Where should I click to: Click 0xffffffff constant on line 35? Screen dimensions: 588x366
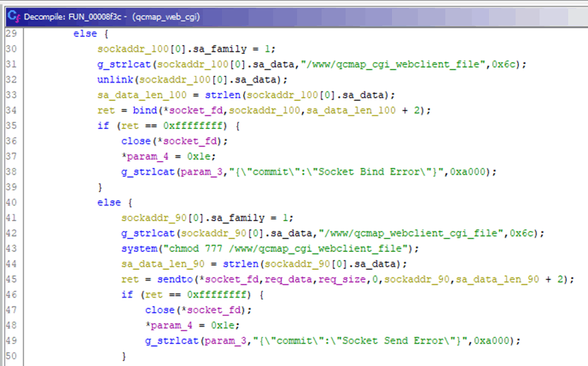[x=193, y=126]
